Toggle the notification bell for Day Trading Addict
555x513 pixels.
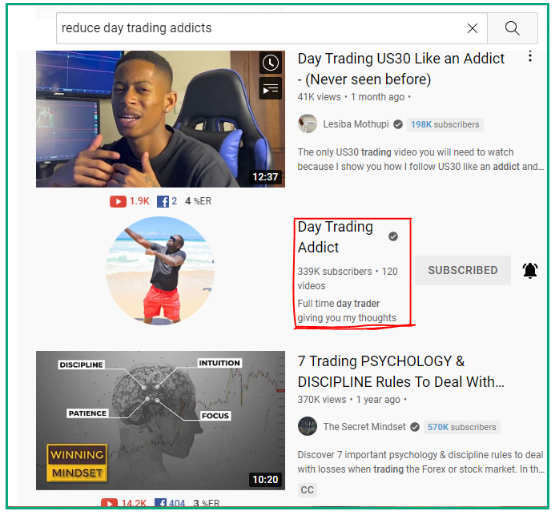pos(530,271)
